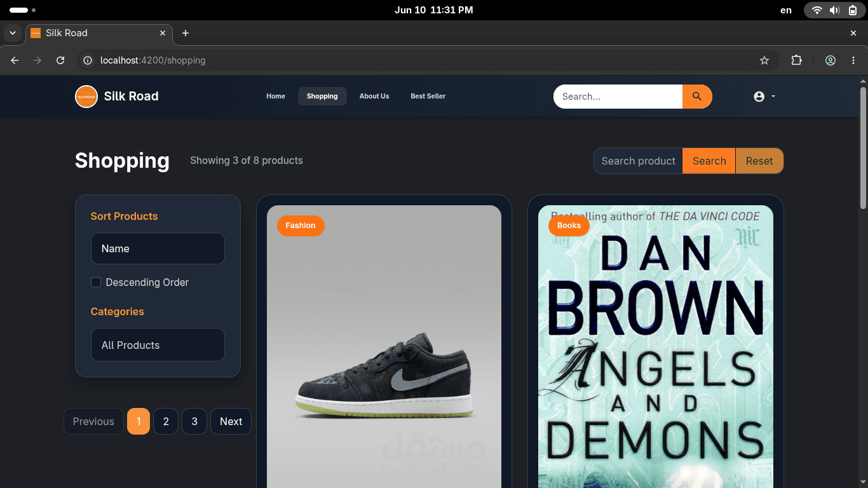Click the Reset button
The width and height of the screenshot is (868, 488).
[x=759, y=161]
